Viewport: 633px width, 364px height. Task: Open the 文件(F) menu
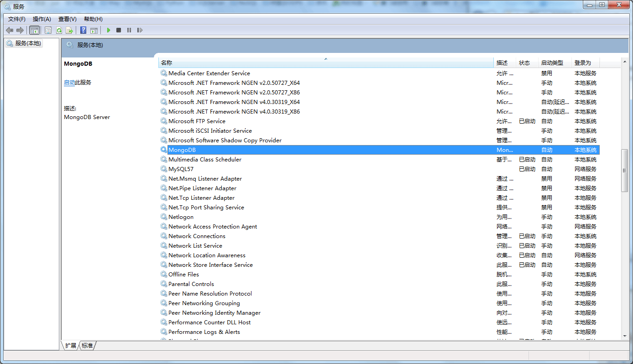tap(17, 19)
